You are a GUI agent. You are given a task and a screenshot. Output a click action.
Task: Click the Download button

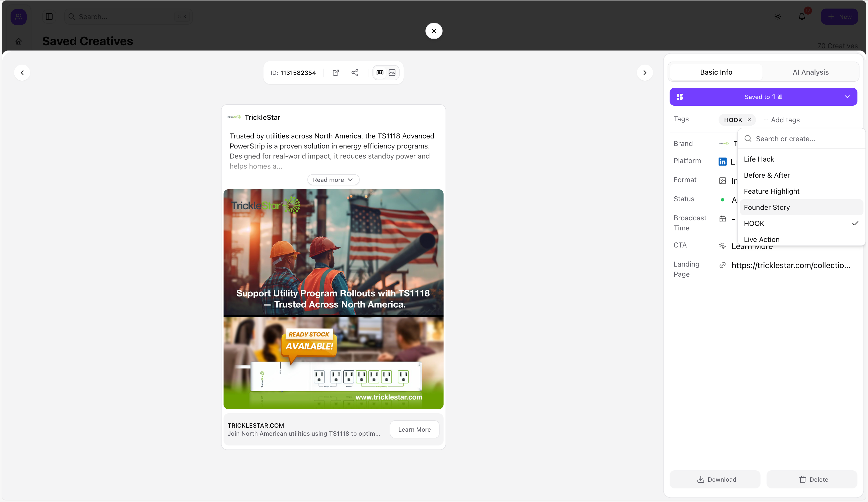tap(715, 479)
